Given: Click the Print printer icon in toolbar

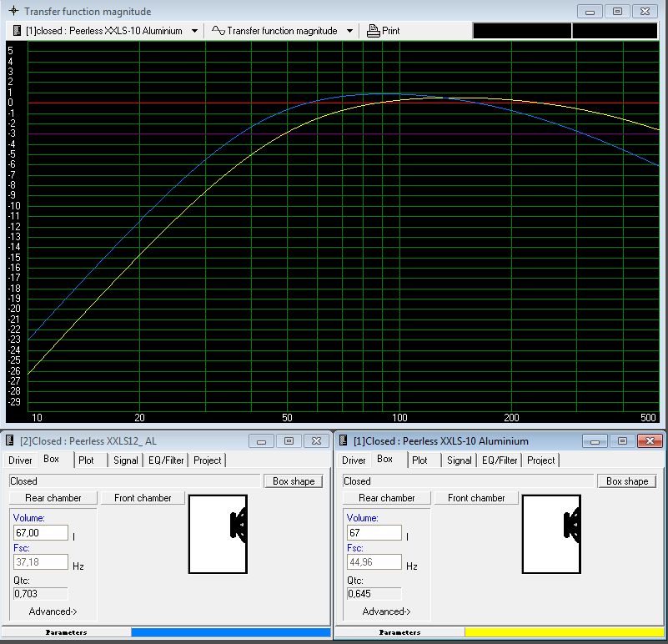Looking at the screenshot, I should click(x=373, y=31).
